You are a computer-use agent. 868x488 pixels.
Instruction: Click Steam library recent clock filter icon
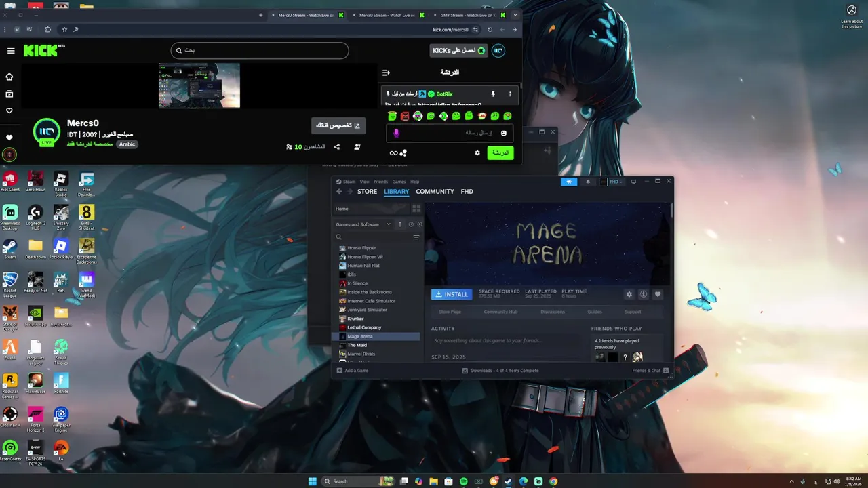(x=411, y=224)
